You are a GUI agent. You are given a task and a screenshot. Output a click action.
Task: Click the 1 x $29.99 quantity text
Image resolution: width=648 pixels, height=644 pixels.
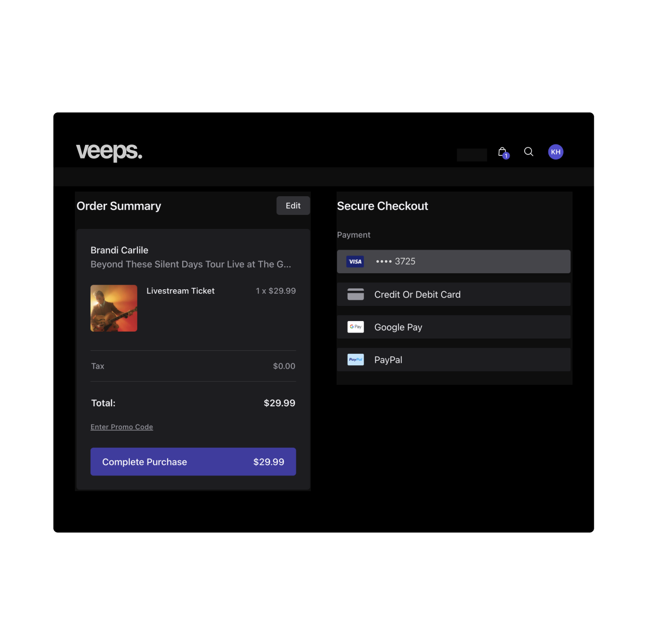coord(276,291)
